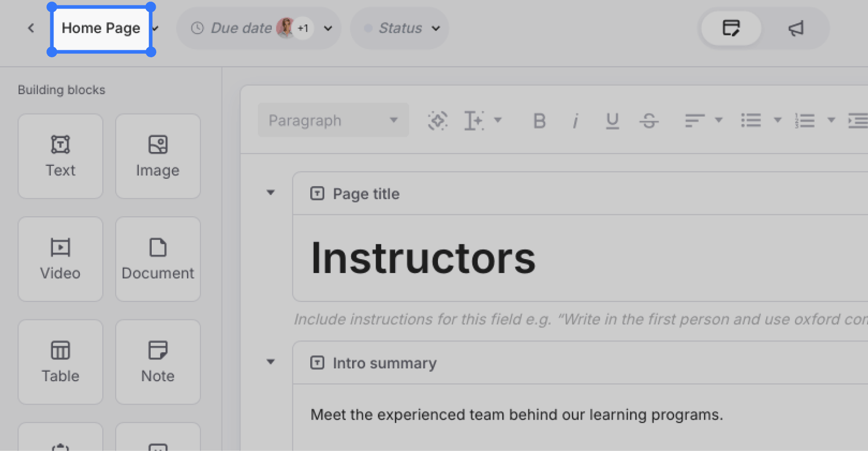The width and height of the screenshot is (868, 451).
Task: Insert a Video building block
Action: tap(60, 259)
